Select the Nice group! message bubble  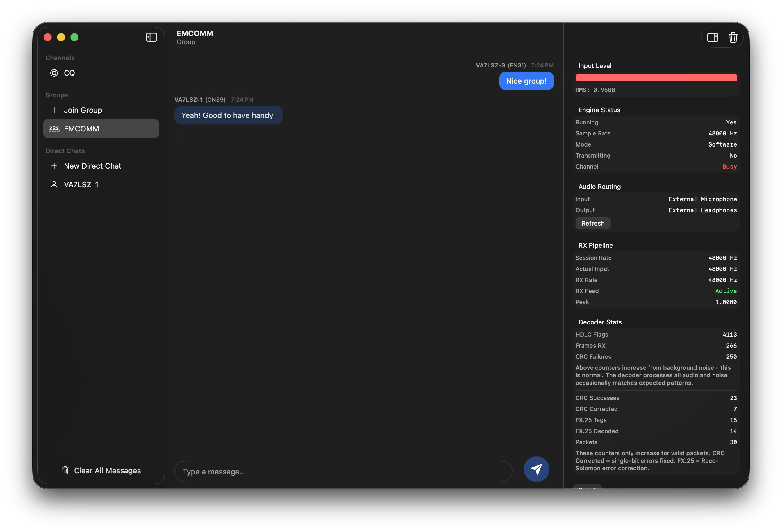[526, 81]
